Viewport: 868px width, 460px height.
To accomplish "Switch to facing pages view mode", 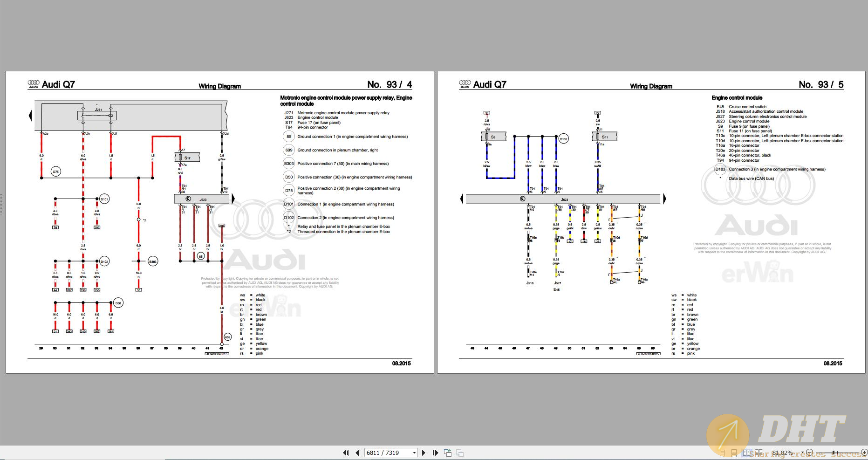I will [747, 453].
